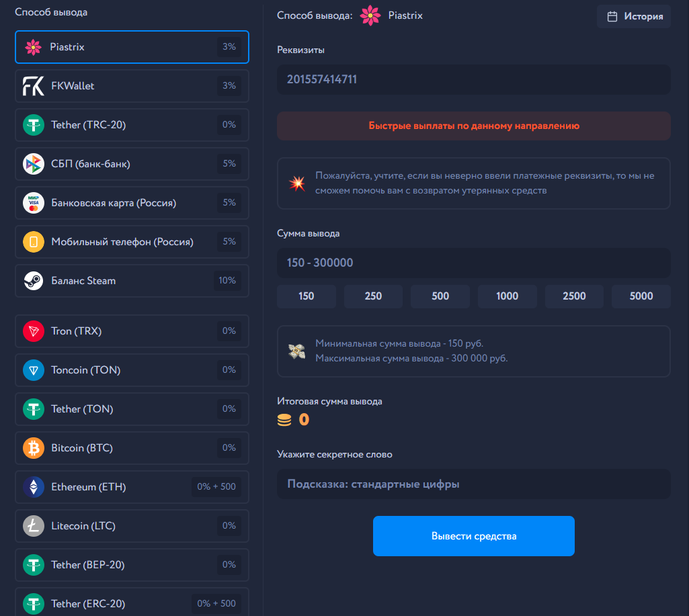
Task: Click the Tether (BEP-20) label text
Action: tap(88, 565)
